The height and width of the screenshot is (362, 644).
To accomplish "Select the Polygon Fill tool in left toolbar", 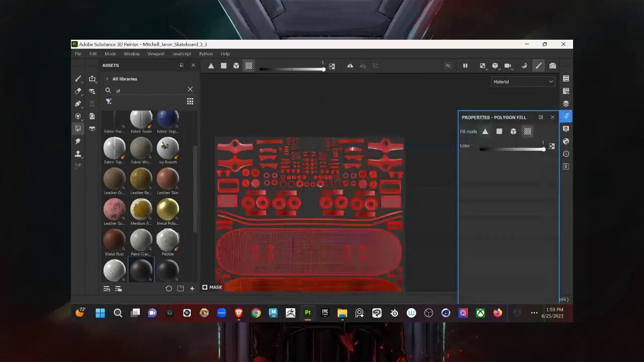I will [78, 128].
